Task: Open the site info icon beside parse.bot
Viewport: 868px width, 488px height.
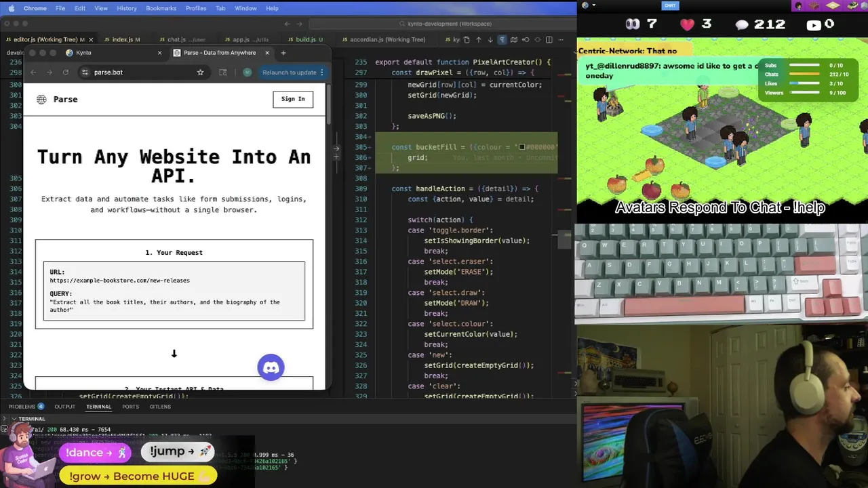Action: [x=85, y=72]
